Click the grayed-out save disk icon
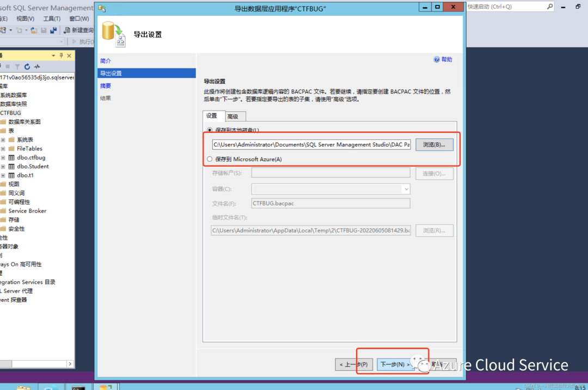 pyautogui.click(x=44, y=31)
